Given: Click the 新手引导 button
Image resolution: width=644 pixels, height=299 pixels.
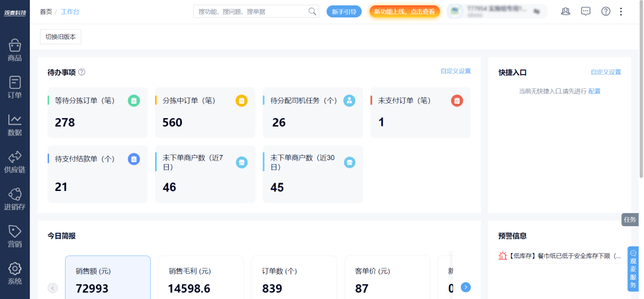Looking at the screenshot, I should [344, 11].
